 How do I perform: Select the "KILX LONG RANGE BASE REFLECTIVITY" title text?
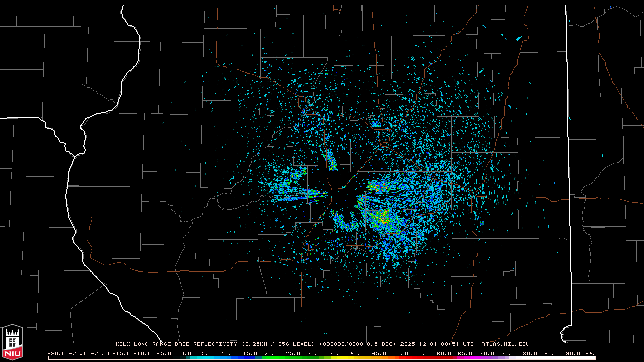point(176,344)
